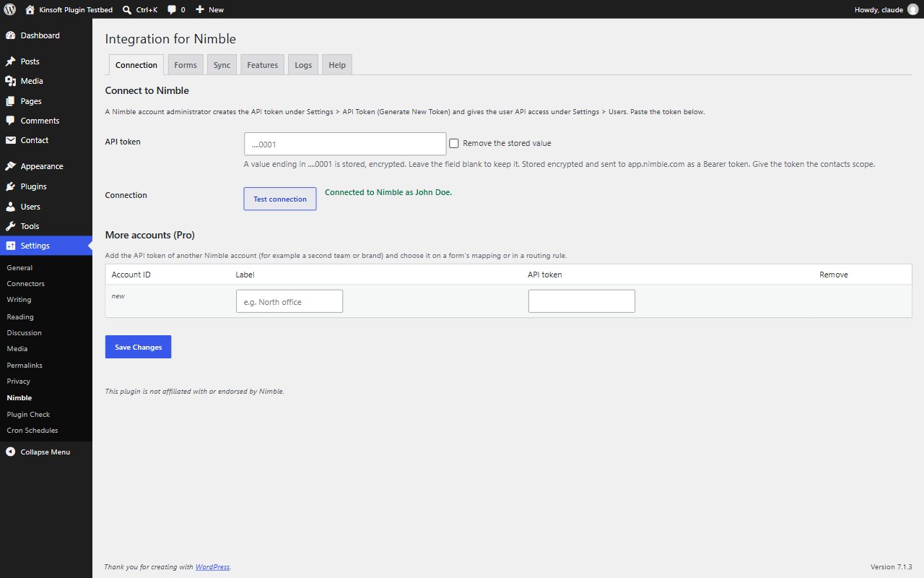Image resolution: width=924 pixels, height=578 pixels.
Task: Open Tools menu in sidebar
Action: 46,226
